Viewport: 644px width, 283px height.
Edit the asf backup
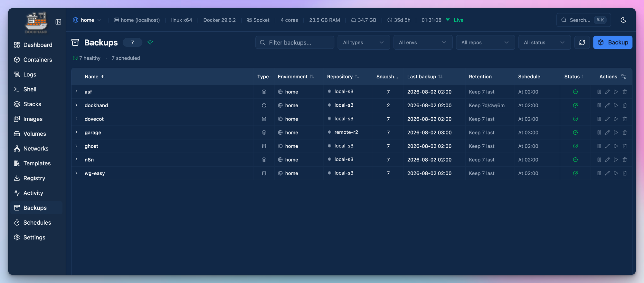(607, 92)
